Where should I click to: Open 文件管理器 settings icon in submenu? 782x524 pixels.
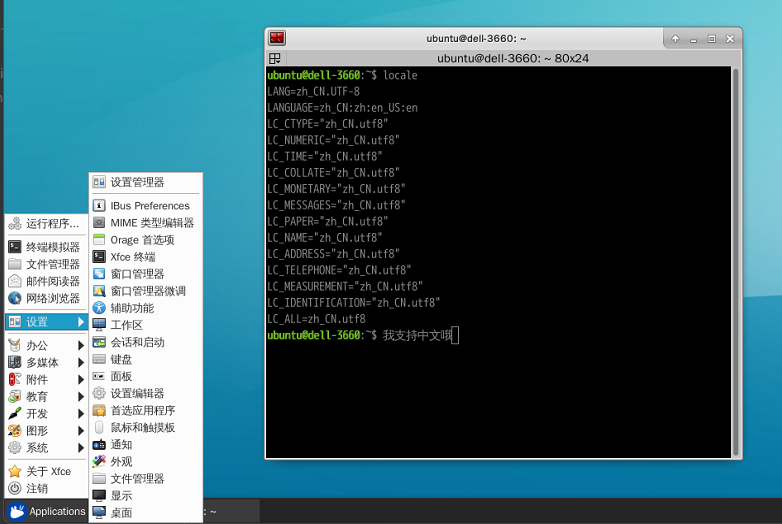99,479
